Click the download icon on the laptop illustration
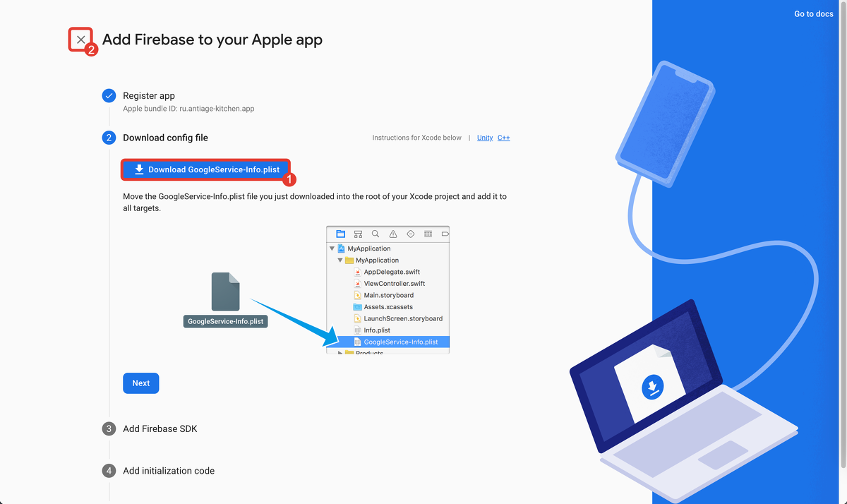Image resolution: width=847 pixels, height=504 pixels. [652, 387]
